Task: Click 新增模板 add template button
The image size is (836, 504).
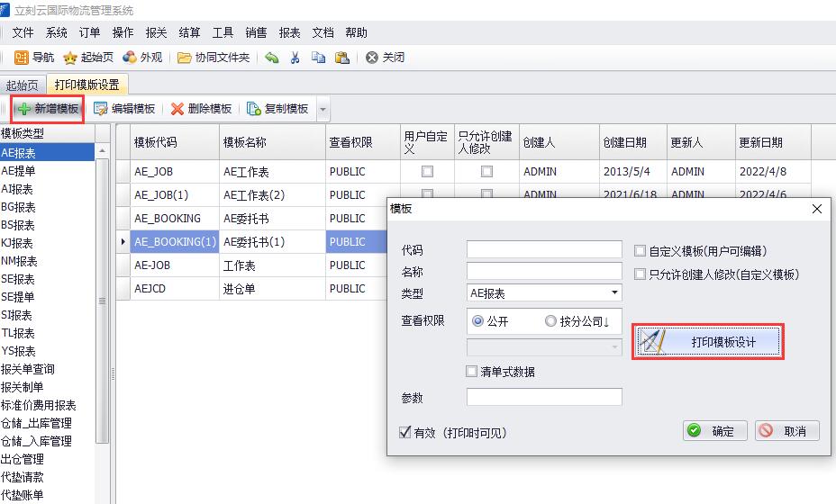Action: 48,109
